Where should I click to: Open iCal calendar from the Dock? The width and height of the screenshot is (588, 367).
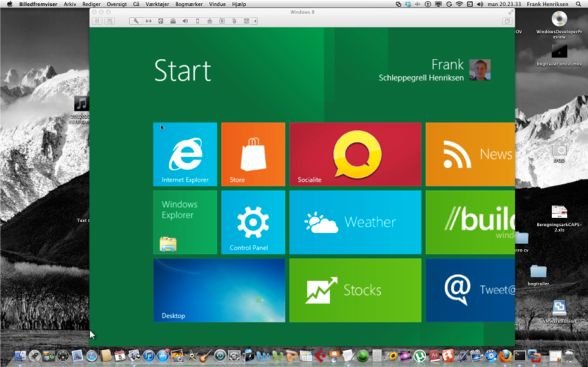120,355
